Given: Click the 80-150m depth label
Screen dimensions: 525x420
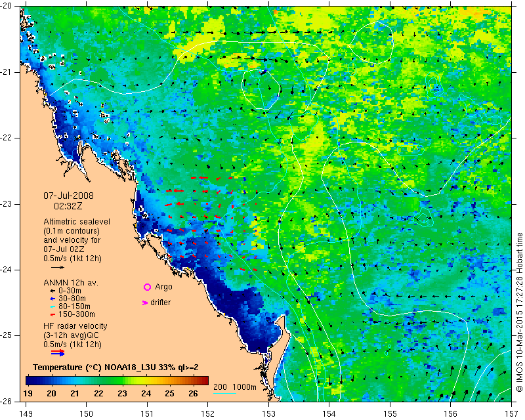Looking at the screenshot, I should 74,306.
